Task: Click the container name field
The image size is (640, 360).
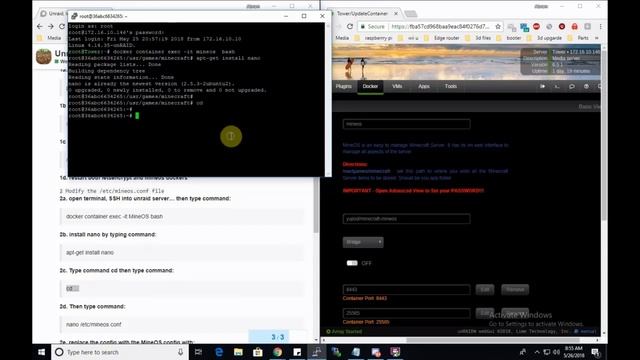Action: pos(407,124)
